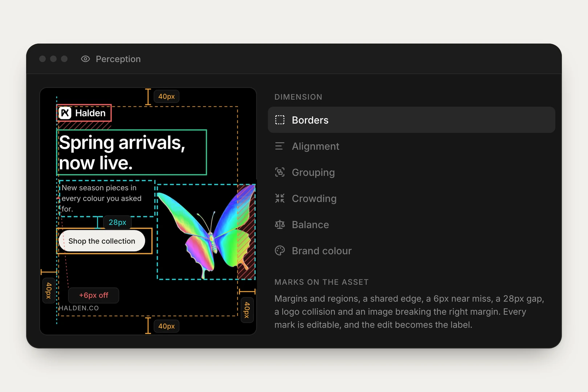This screenshot has height=392, width=588.
Task: Open the Grouping dimension
Action: point(411,172)
